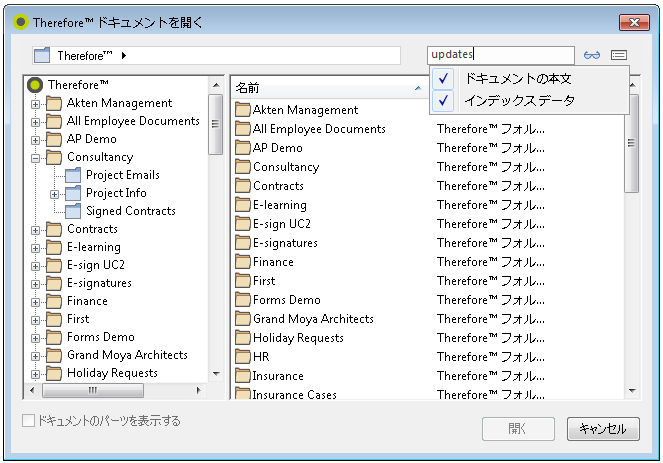Viewport: 663px width, 463px height.
Task: Click tree panel horizontal scrollbar thumb
Action: tap(93, 390)
